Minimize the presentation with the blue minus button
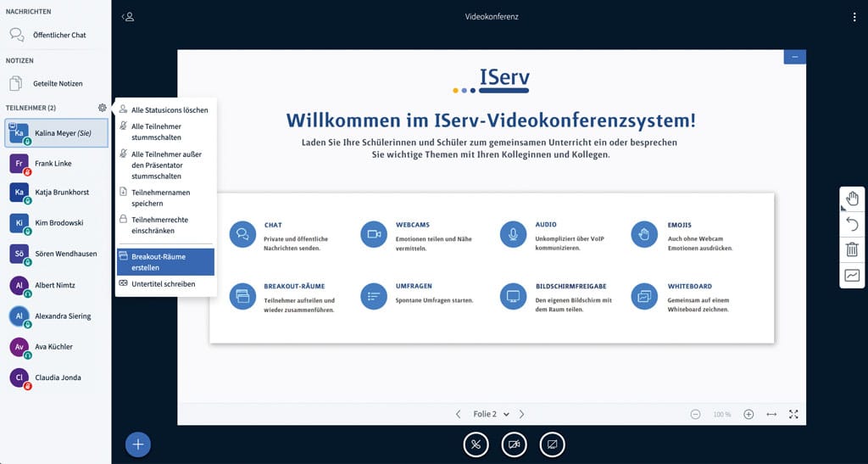The image size is (868, 464). point(795,57)
